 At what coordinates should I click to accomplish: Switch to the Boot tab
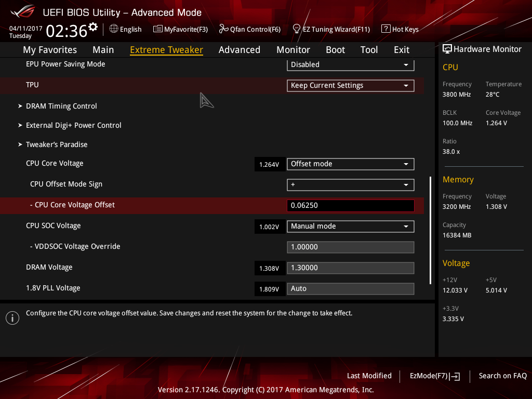(x=335, y=50)
